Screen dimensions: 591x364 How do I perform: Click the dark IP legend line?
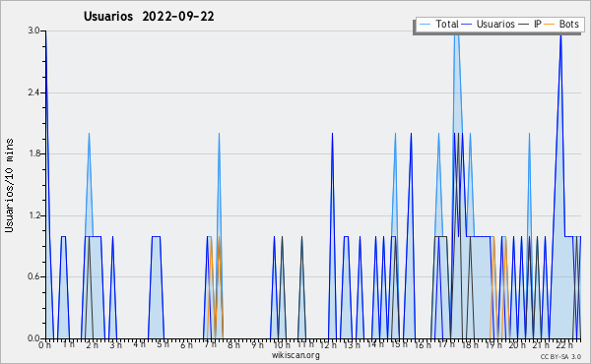click(524, 25)
